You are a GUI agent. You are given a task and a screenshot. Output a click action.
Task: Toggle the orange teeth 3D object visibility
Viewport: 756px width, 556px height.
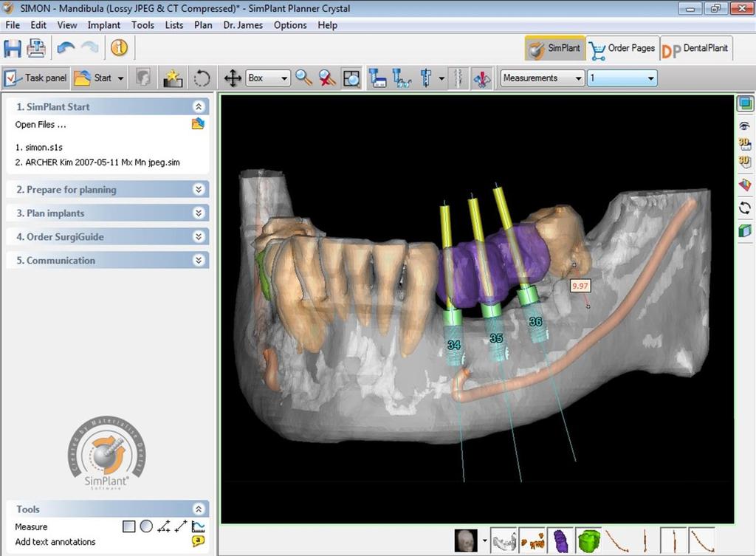[x=532, y=540]
